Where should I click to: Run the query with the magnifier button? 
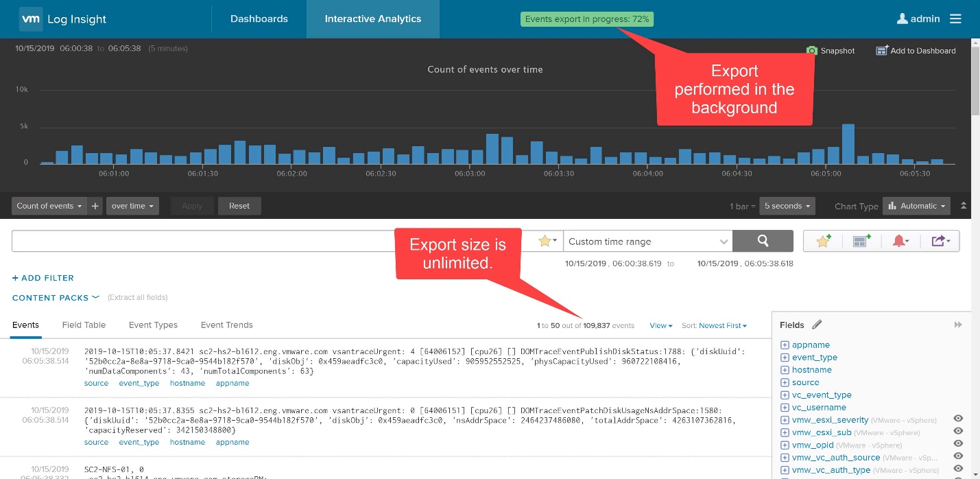[x=763, y=241]
